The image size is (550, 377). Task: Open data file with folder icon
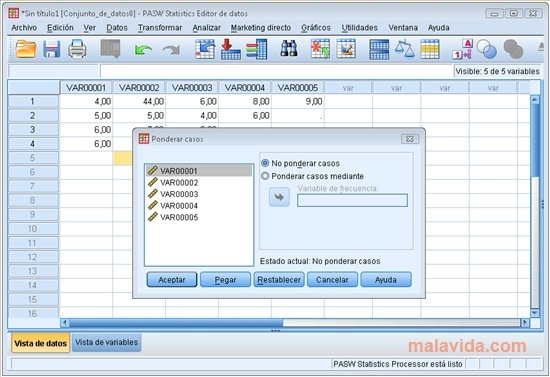[26, 49]
